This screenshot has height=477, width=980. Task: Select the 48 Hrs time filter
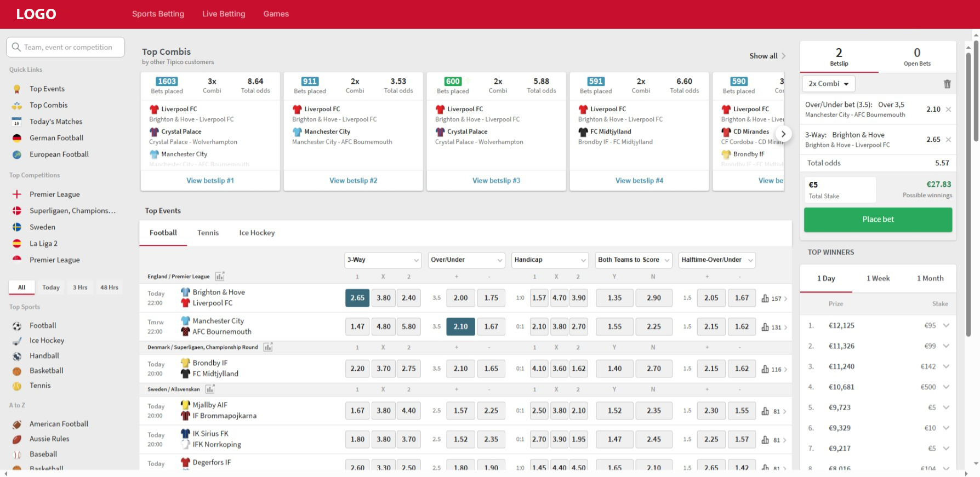point(109,288)
